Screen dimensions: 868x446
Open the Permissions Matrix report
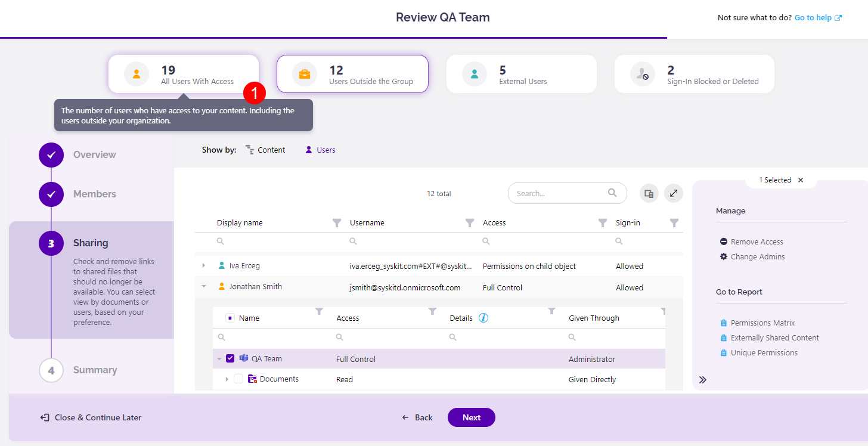[762, 323]
